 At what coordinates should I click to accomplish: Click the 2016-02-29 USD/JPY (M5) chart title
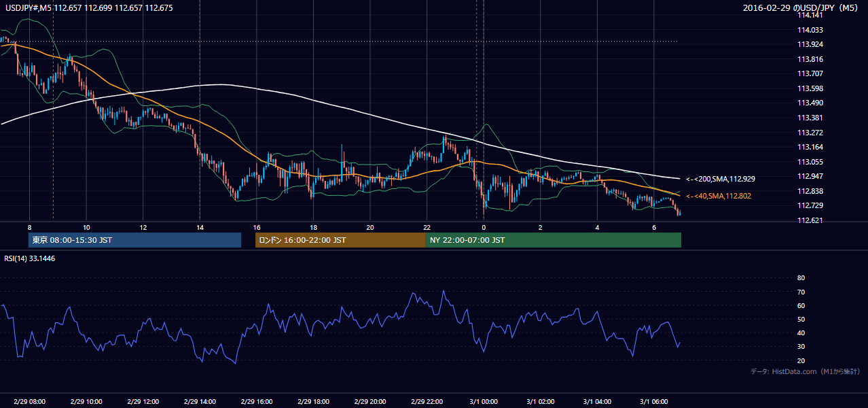click(801, 8)
